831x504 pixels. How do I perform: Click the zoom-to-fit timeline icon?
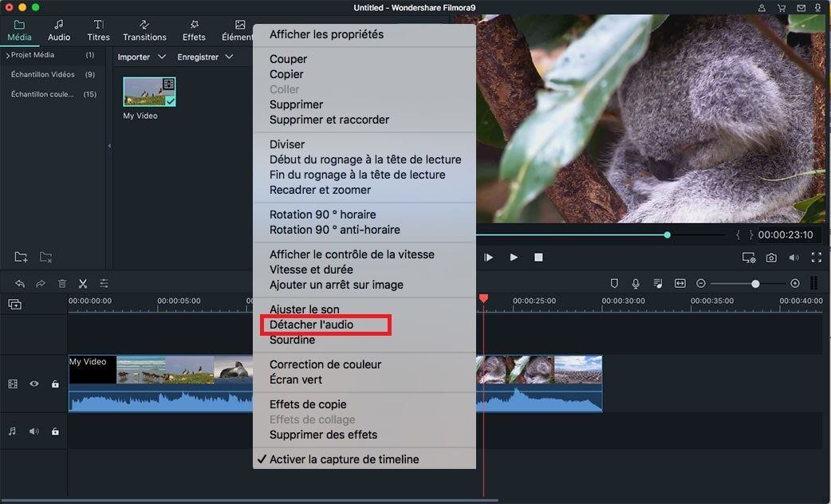coord(680,284)
